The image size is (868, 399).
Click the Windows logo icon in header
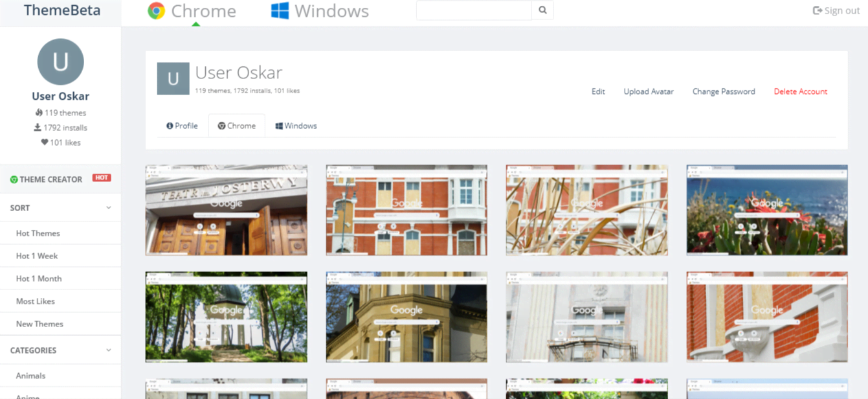[280, 11]
